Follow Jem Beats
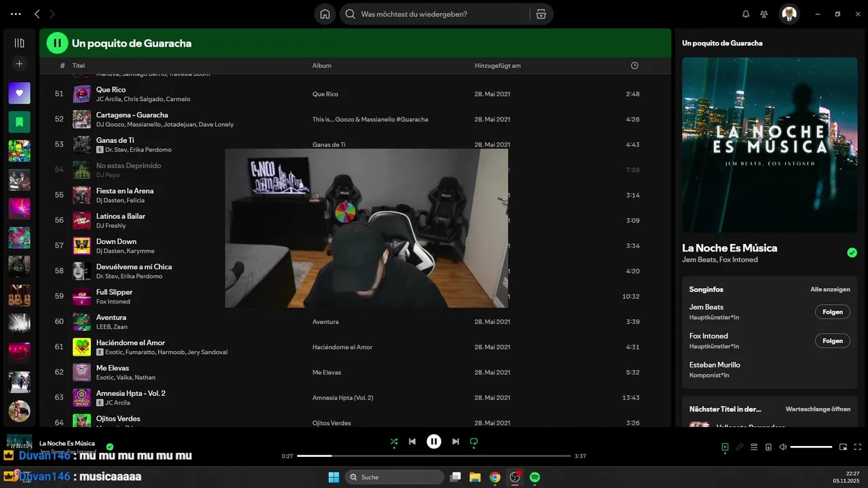Image resolution: width=868 pixels, height=488 pixels. tap(832, 312)
